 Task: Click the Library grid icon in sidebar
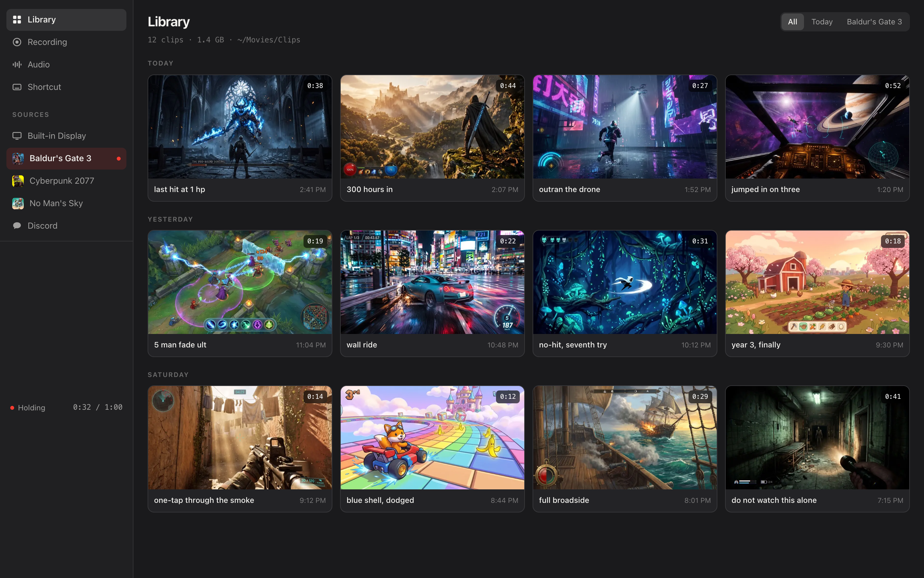17,20
